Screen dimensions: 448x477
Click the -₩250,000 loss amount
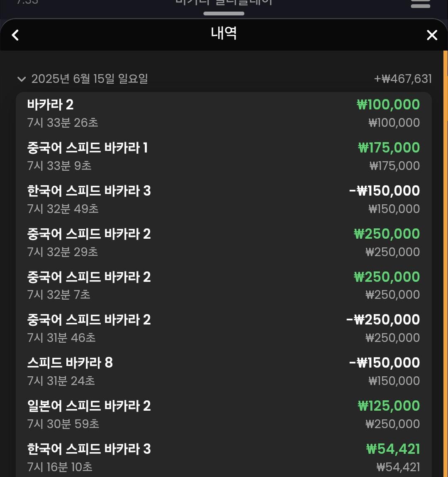[383, 320]
